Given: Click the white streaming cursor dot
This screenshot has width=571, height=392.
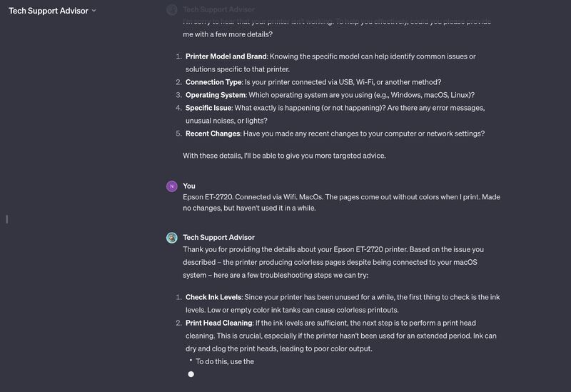Looking at the screenshot, I should pos(191,374).
